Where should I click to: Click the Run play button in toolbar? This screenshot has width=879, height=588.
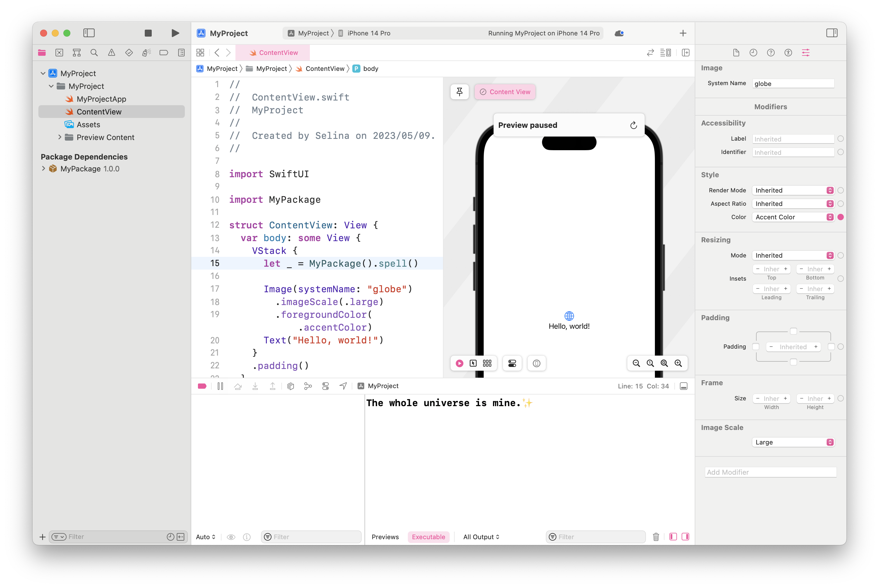tap(175, 33)
